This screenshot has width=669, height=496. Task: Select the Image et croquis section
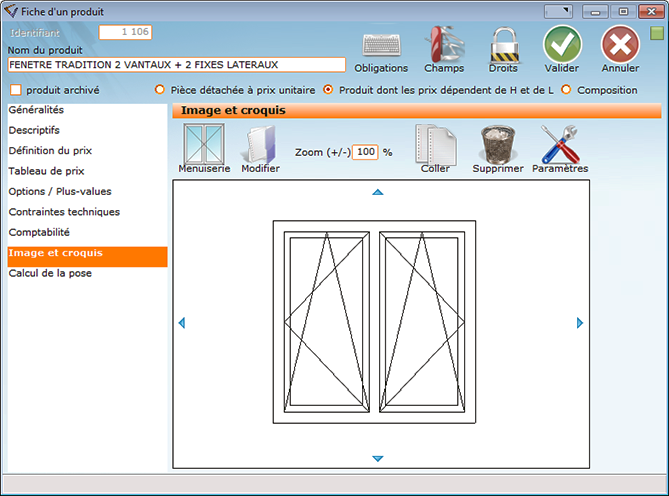pyautogui.click(x=87, y=257)
